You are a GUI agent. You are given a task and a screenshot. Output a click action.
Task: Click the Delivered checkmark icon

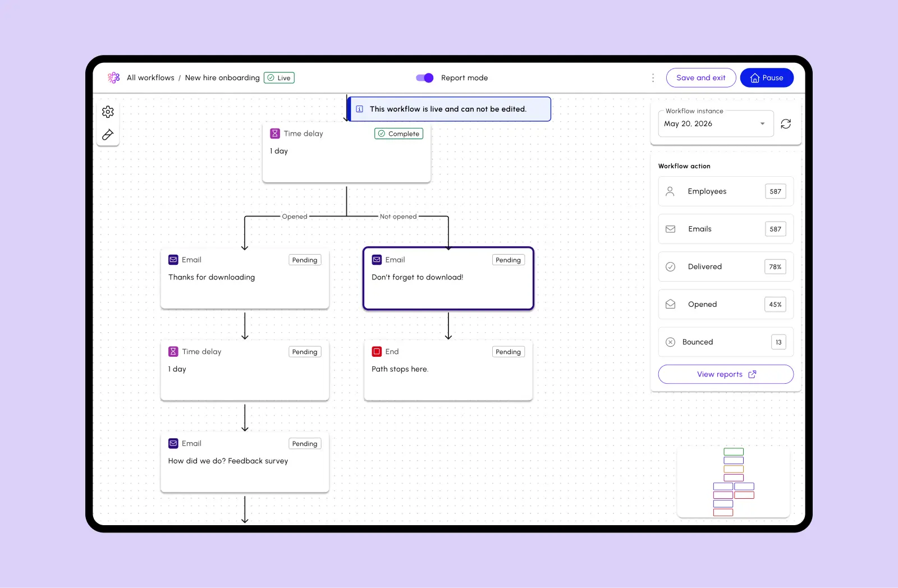coord(670,267)
